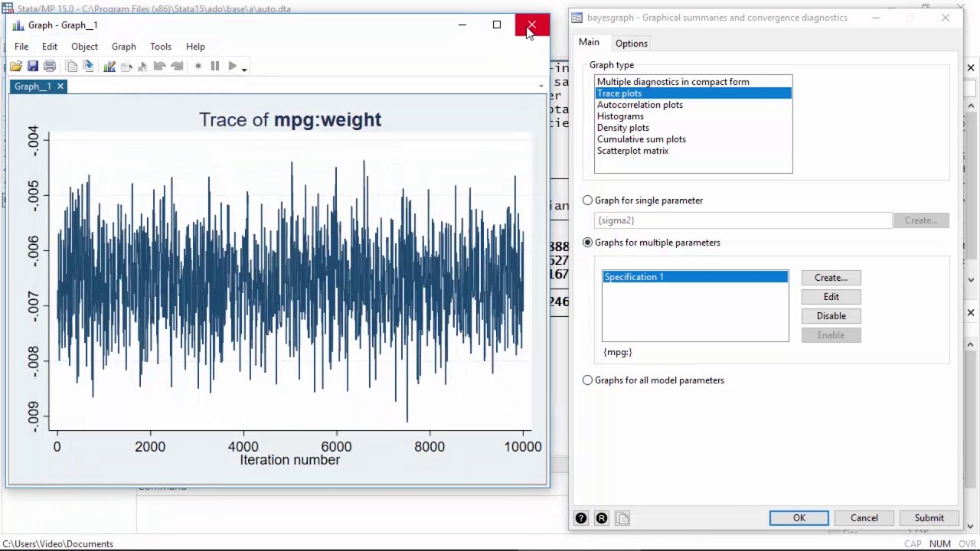The height and width of the screenshot is (551, 980).
Task: Close the Graph_1 tab with its X
Action: point(60,86)
